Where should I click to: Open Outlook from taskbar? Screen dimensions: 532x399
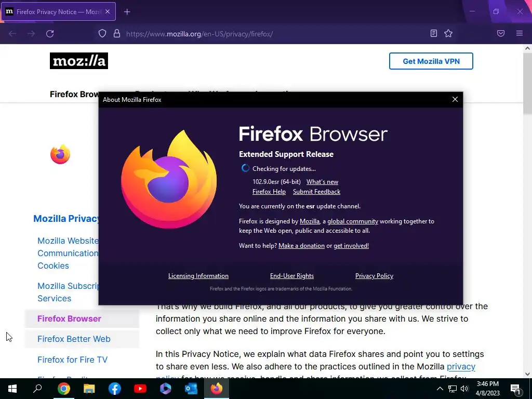coord(191,389)
